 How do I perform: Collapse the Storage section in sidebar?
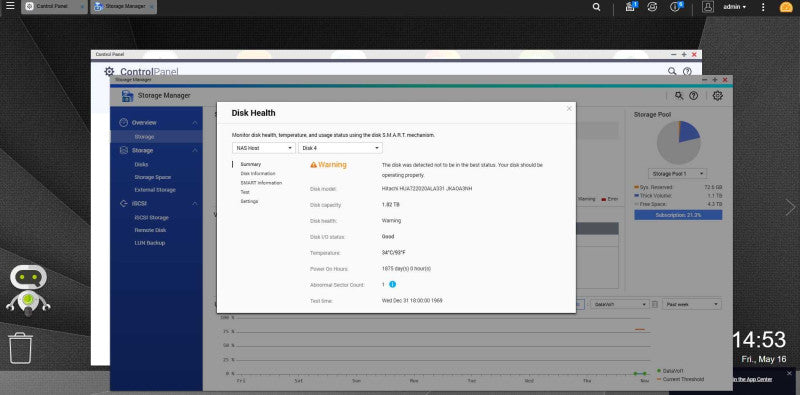click(x=195, y=151)
